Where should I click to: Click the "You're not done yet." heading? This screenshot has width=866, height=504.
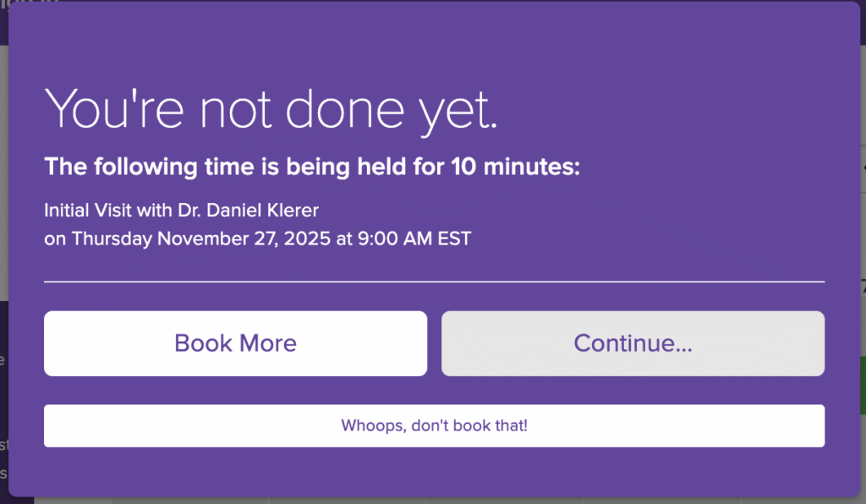pos(271,109)
